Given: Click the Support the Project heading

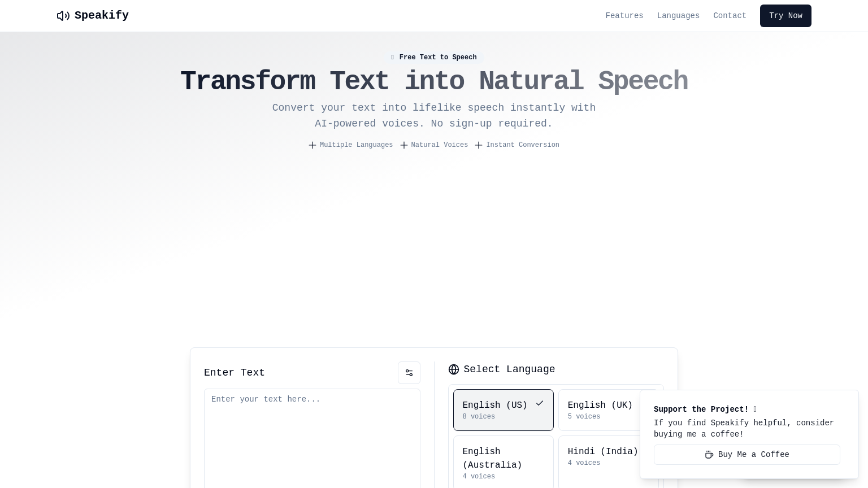Looking at the screenshot, I should click(701, 409).
